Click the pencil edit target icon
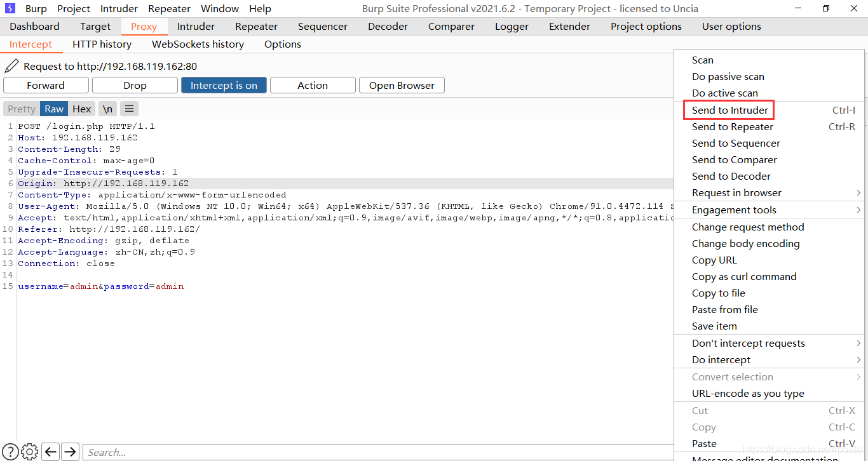 pos(11,65)
